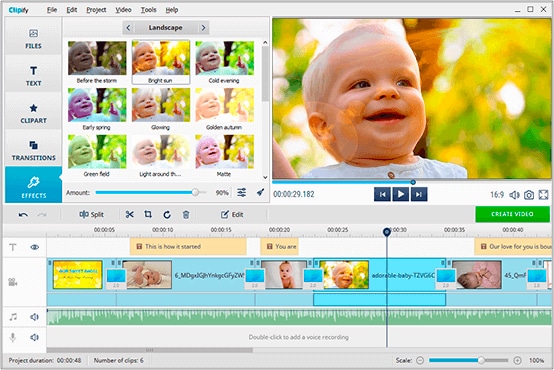The width and height of the screenshot is (554, 370).
Task: Click the text track T icon
Action: pos(13,247)
